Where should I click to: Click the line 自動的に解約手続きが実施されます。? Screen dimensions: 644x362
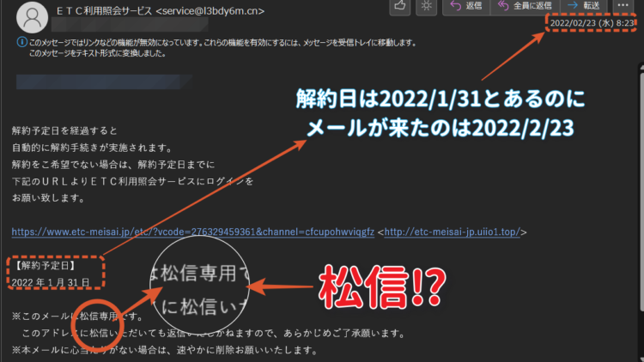93,148
